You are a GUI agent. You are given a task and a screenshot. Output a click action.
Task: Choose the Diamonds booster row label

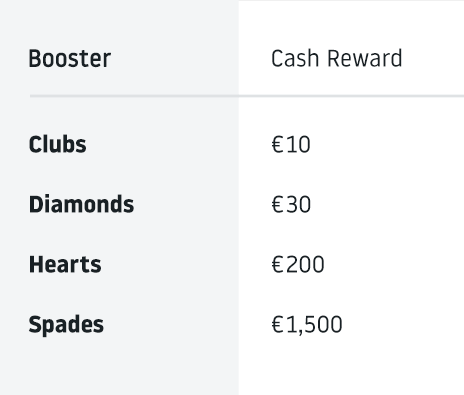(81, 204)
